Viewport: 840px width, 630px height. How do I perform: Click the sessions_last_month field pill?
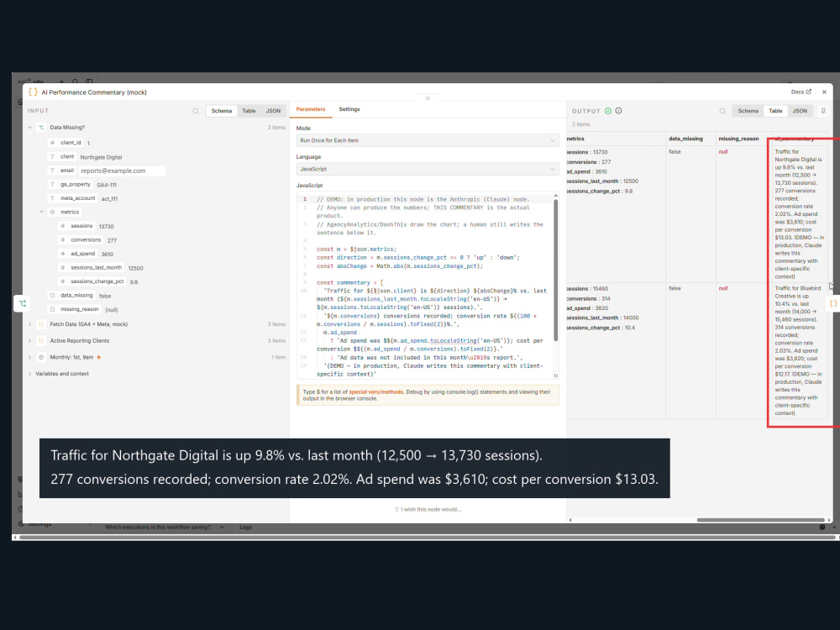point(97,268)
